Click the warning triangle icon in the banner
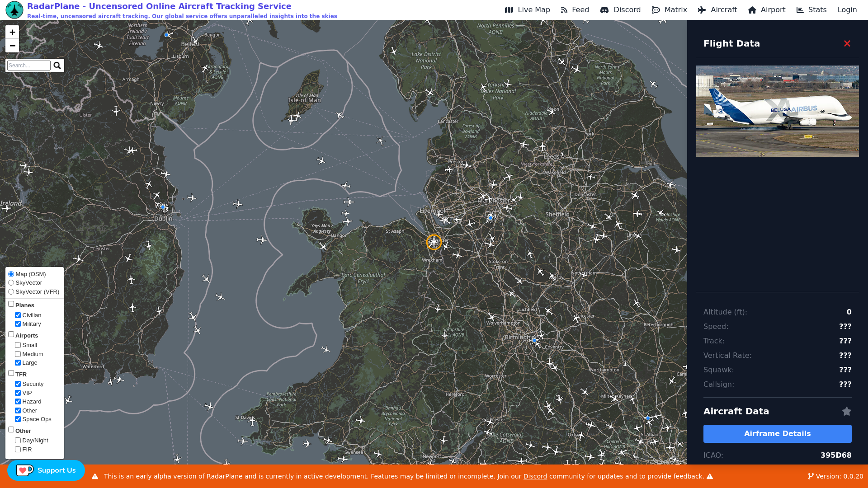This screenshot has height=488, width=868. pos(95,476)
